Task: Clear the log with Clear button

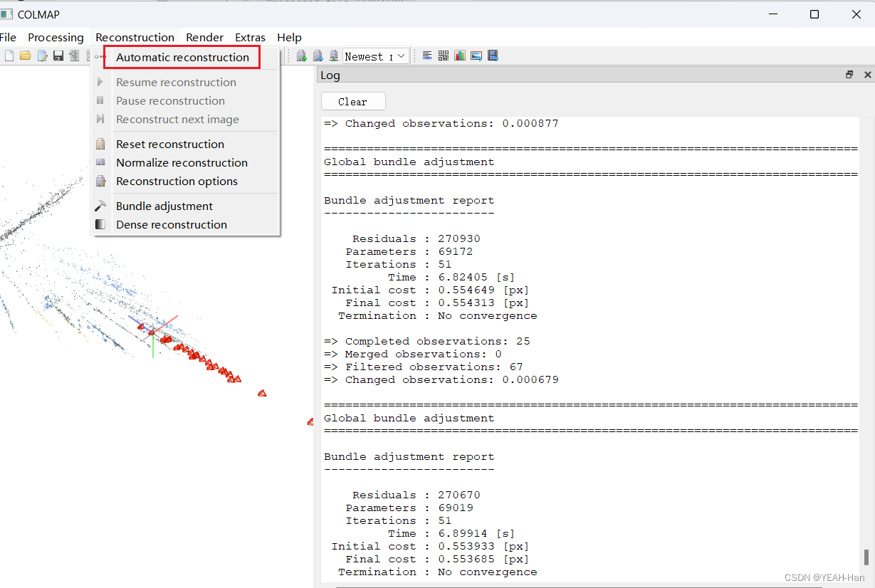Action: (353, 101)
